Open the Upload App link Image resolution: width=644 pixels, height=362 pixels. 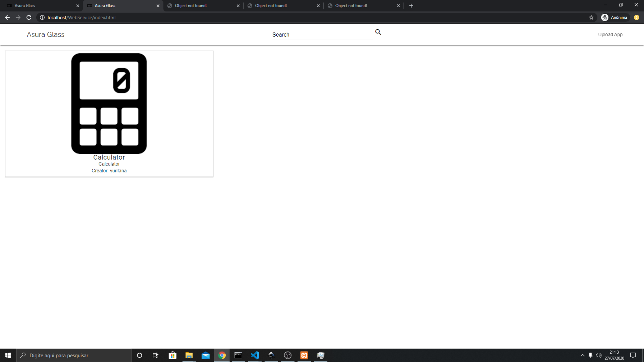[610, 35]
